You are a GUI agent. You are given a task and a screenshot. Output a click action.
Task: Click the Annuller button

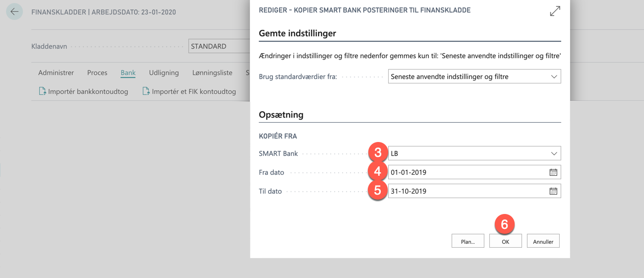(543, 241)
